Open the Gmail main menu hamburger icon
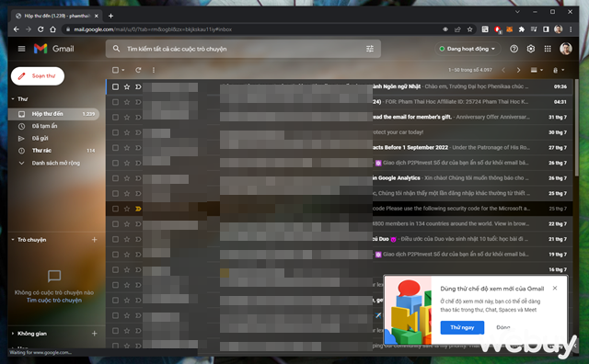The width and height of the screenshot is (589, 364). coord(21,49)
